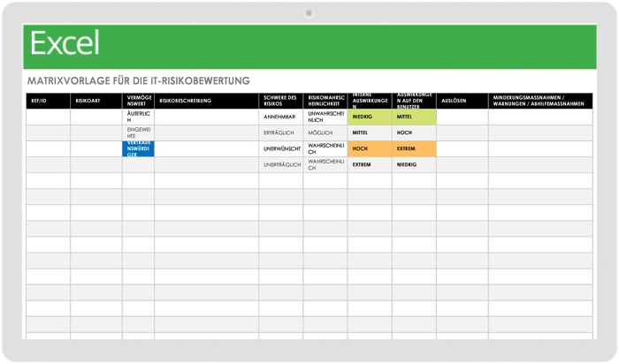Select green NIEDRIG cell in ANNEHMBAR row
The image size is (619, 364).
[370, 118]
